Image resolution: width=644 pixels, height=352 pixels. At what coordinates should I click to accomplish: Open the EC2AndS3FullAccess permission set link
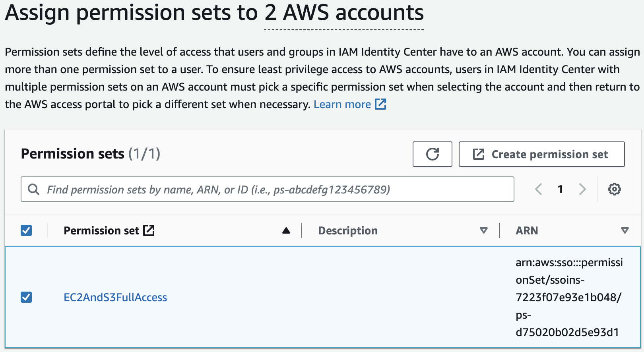[115, 297]
